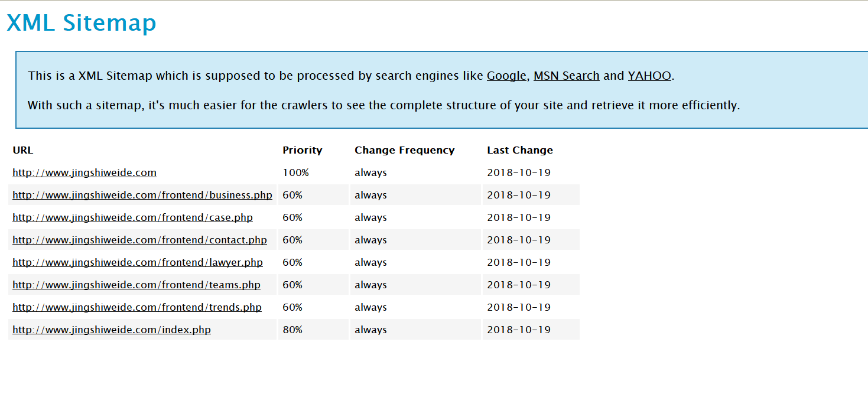This screenshot has height=420, width=868.
Task: Click the 100% priority cell
Action: click(x=295, y=173)
